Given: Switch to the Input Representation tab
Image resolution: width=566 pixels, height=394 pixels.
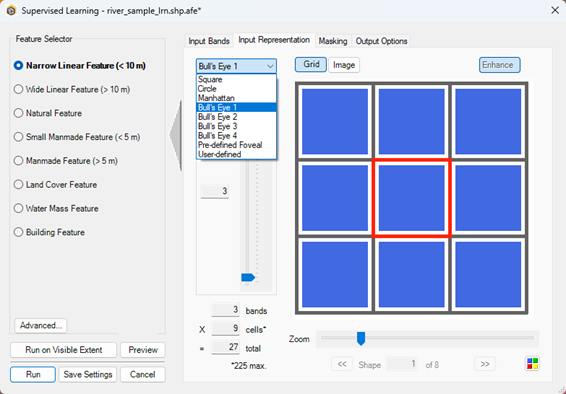Looking at the screenshot, I should point(274,40).
